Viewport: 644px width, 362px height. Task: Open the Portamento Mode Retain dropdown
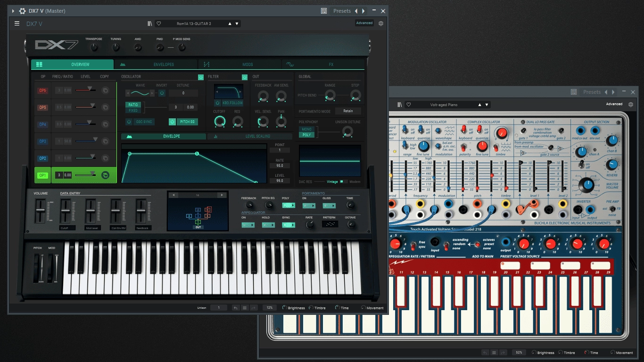pos(348,111)
